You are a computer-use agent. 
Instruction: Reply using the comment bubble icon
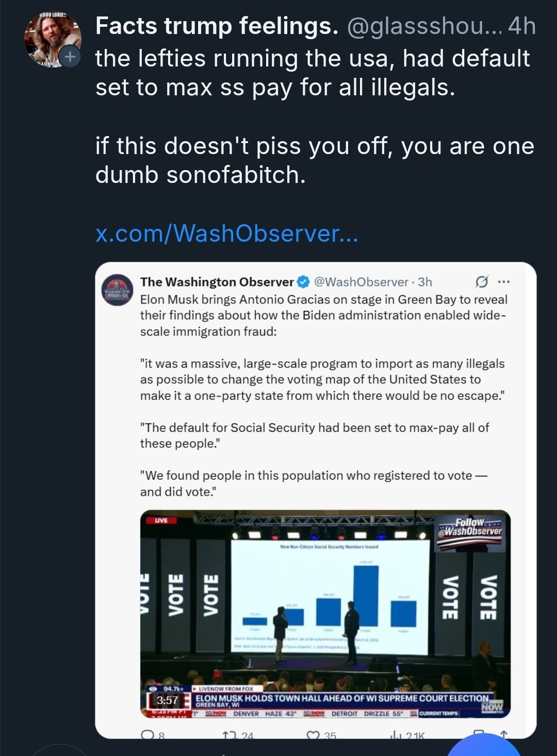pos(148,735)
